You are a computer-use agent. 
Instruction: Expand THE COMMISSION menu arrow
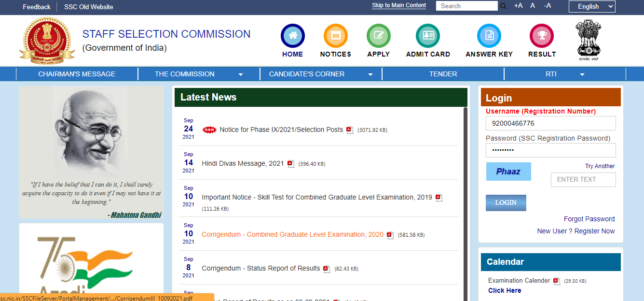[241, 74]
